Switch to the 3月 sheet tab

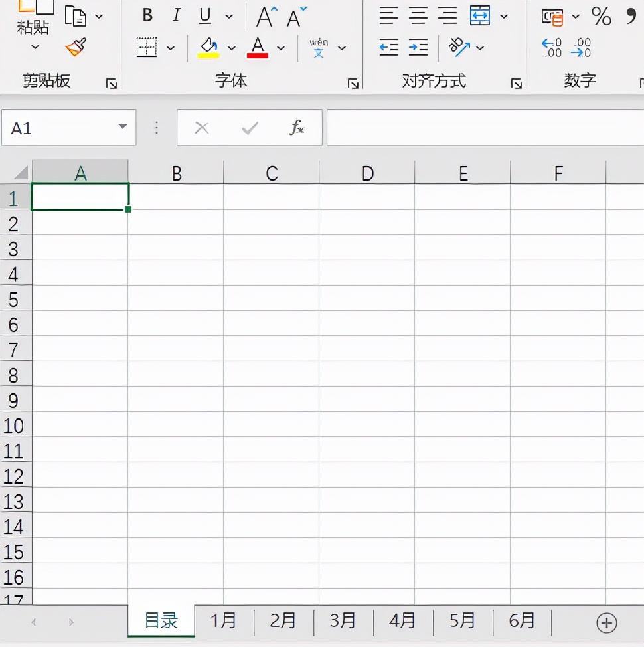343,621
